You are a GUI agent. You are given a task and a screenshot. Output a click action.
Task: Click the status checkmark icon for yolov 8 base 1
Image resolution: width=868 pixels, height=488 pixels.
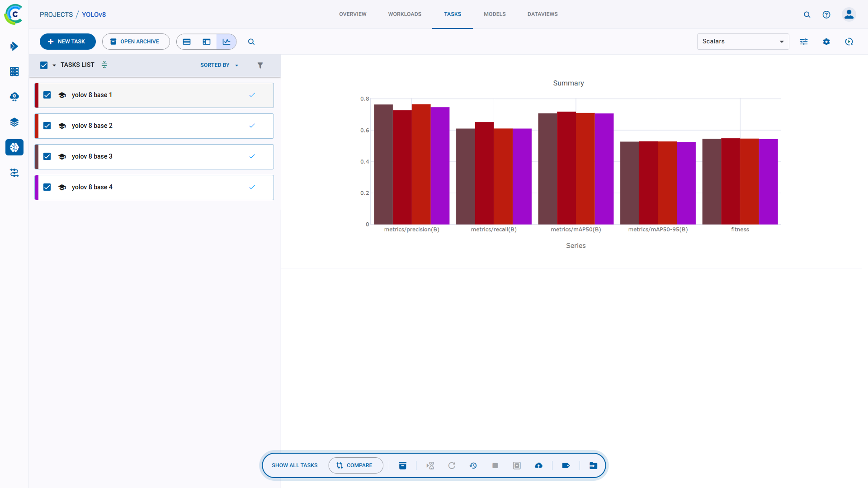point(252,95)
